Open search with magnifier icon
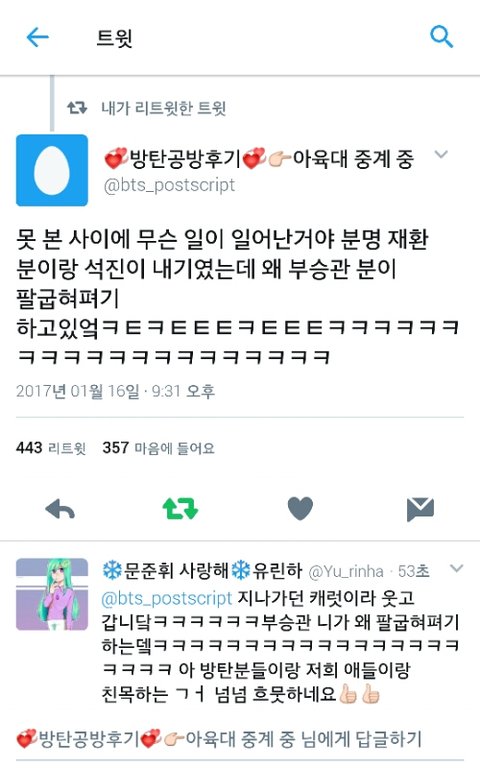 point(441,37)
